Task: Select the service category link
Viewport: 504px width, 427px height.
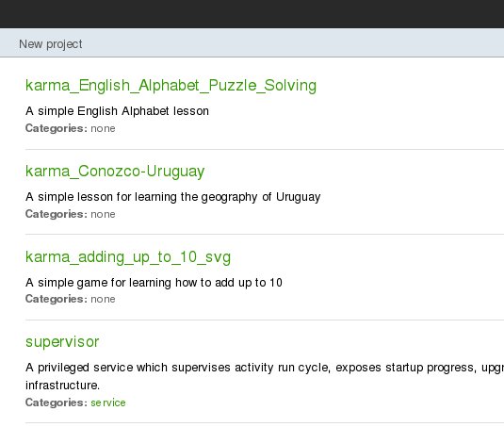Action: pos(108,402)
